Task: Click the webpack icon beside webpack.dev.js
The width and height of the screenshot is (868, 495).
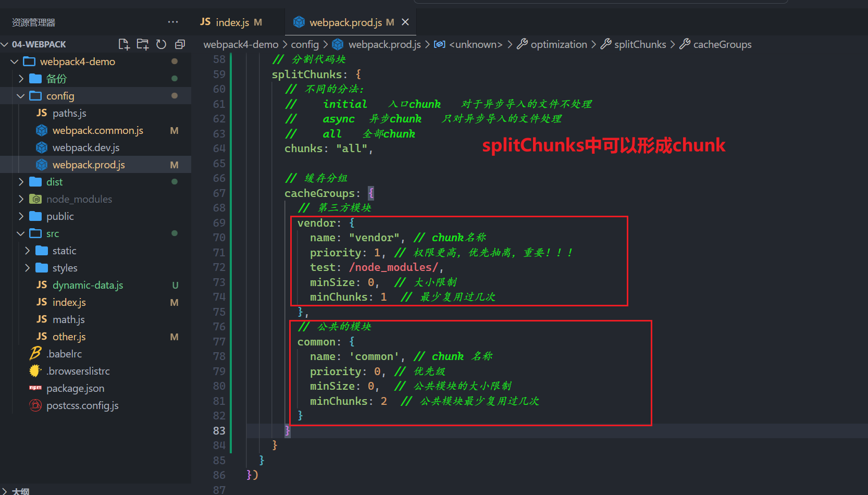Action: coord(42,147)
